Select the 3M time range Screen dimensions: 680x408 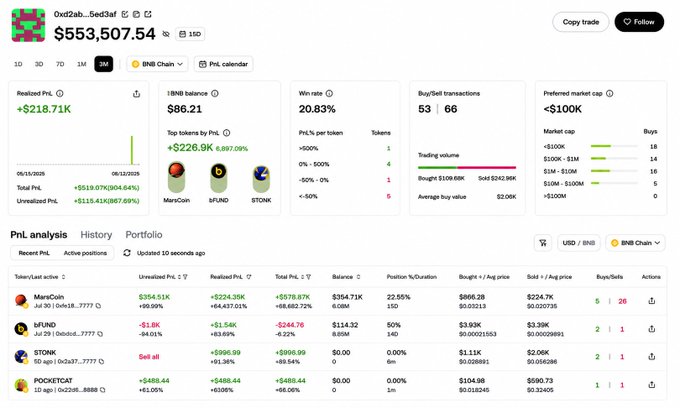click(104, 64)
